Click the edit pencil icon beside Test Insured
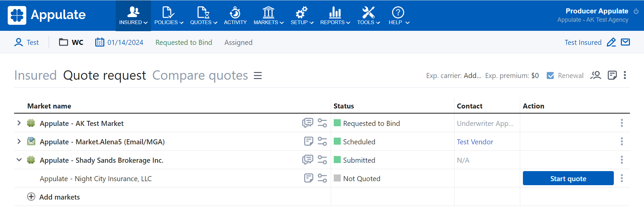644x221 pixels. pos(611,43)
